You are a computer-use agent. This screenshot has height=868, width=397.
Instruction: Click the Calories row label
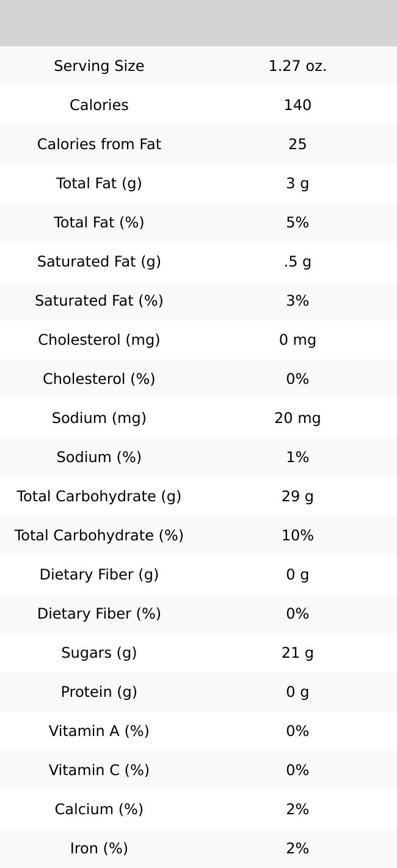(x=99, y=105)
